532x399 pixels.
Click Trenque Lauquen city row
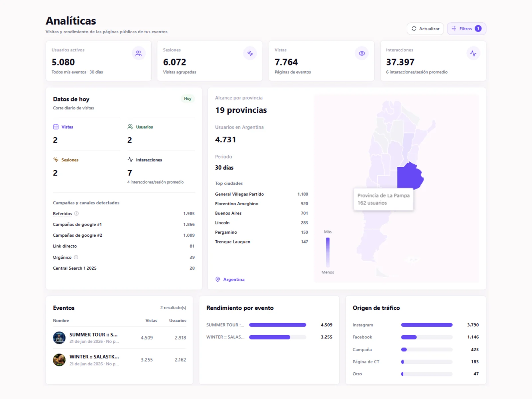(261, 242)
